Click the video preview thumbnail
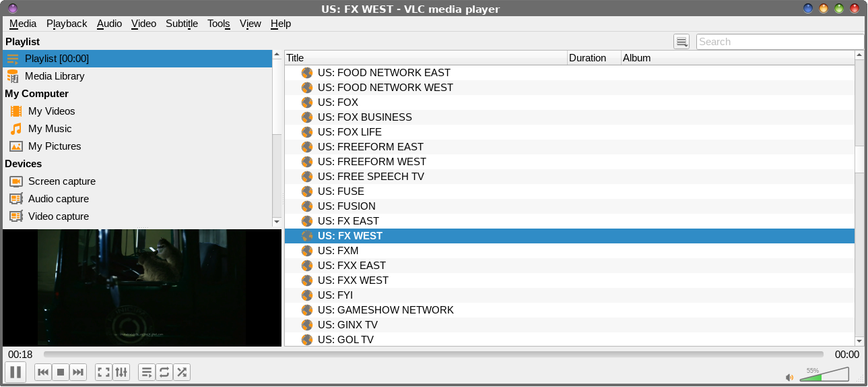 point(142,288)
